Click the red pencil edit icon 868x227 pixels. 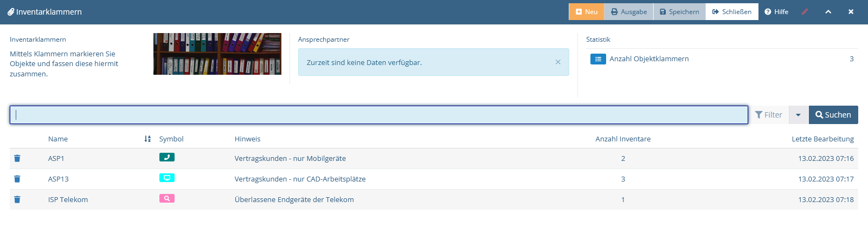tap(805, 11)
